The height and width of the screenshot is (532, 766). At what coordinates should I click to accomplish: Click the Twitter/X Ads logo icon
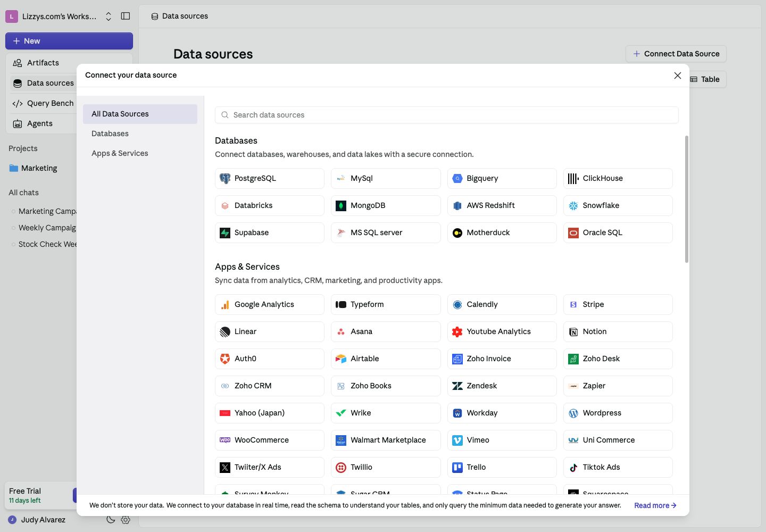(x=225, y=468)
